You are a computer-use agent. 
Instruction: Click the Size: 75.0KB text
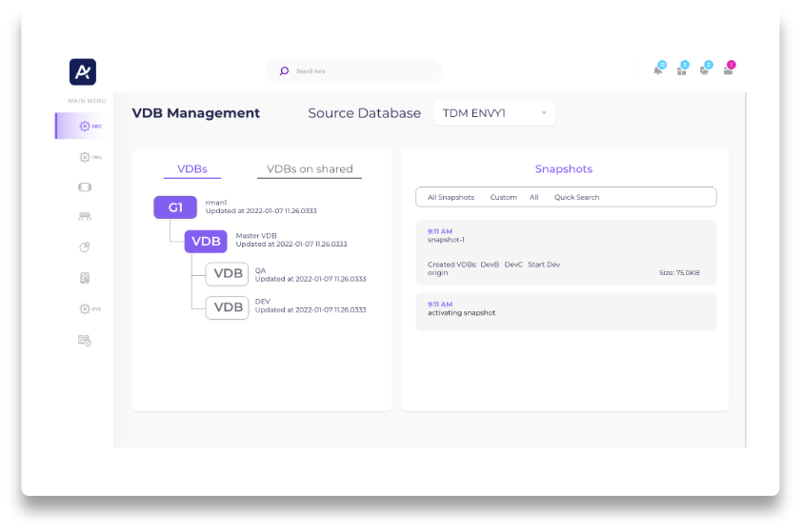(x=679, y=273)
